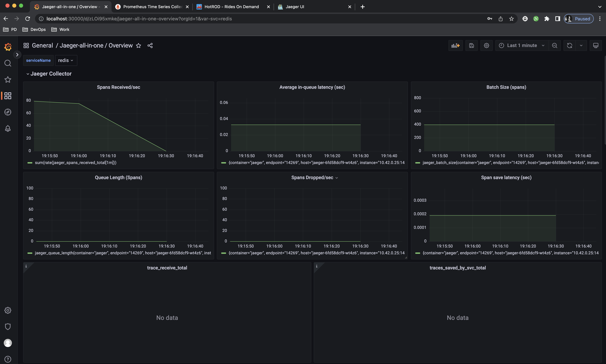Viewport: 606px width, 364px height.
Task: Refresh the dashboard
Action: 569,46
